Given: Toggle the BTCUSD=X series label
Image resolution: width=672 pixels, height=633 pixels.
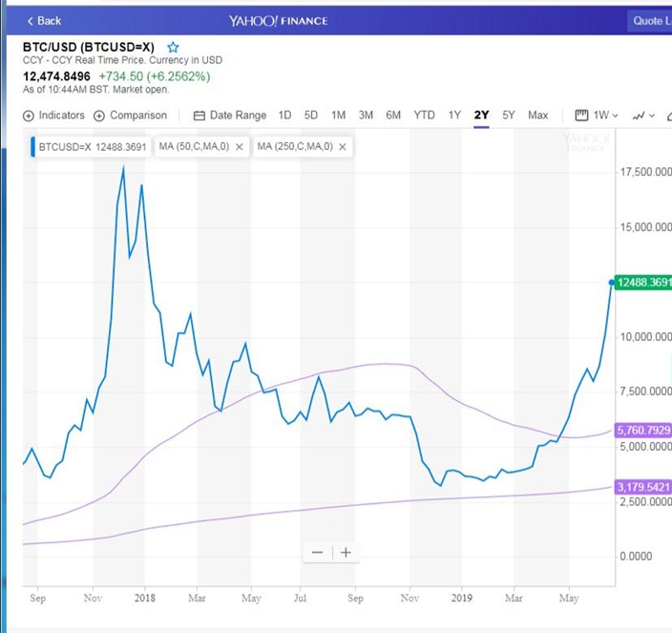Looking at the screenshot, I should pyautogui.click(x=91, y=147).
